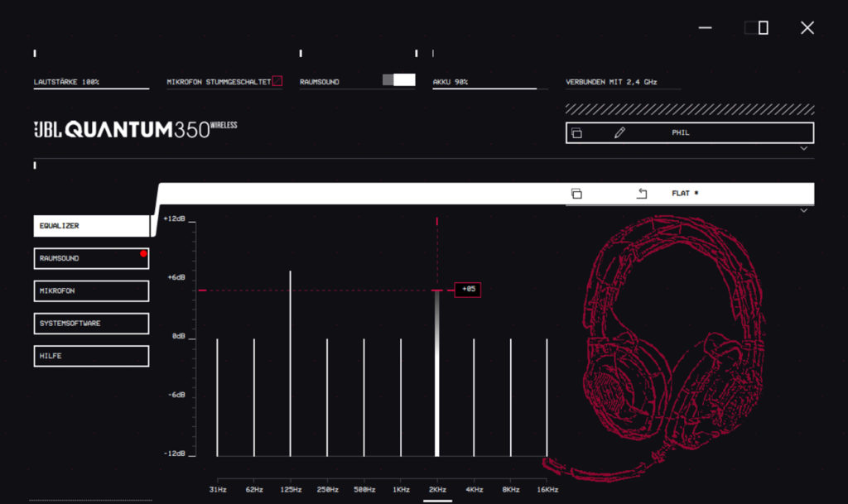Reset the FLAT equalizer preset with the undo icon
848x504 pixels.
(642, 194)
